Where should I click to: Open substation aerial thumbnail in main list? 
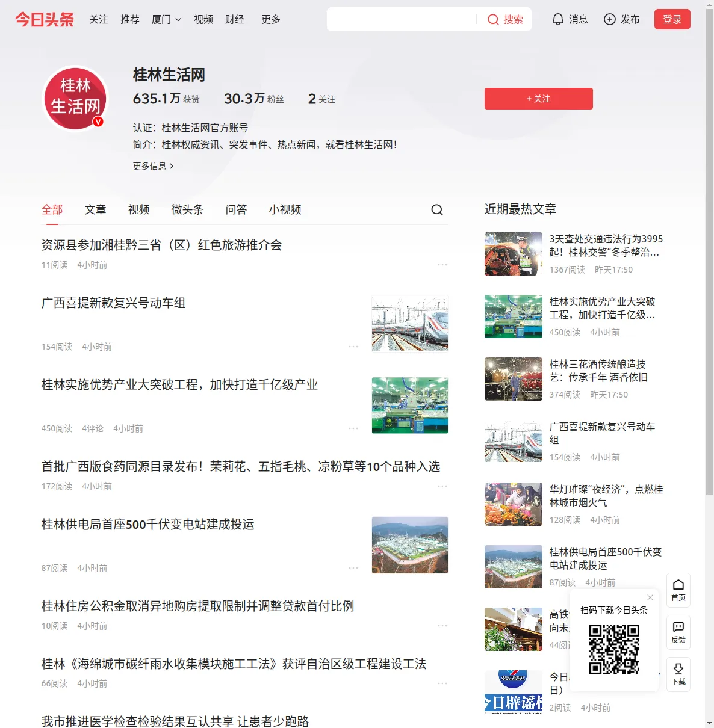410,544
